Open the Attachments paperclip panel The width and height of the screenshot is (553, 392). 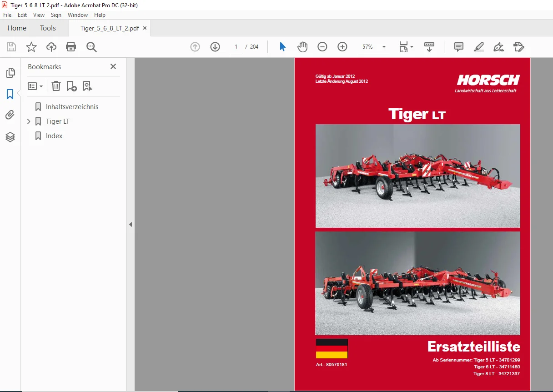[x=10, y=115]
